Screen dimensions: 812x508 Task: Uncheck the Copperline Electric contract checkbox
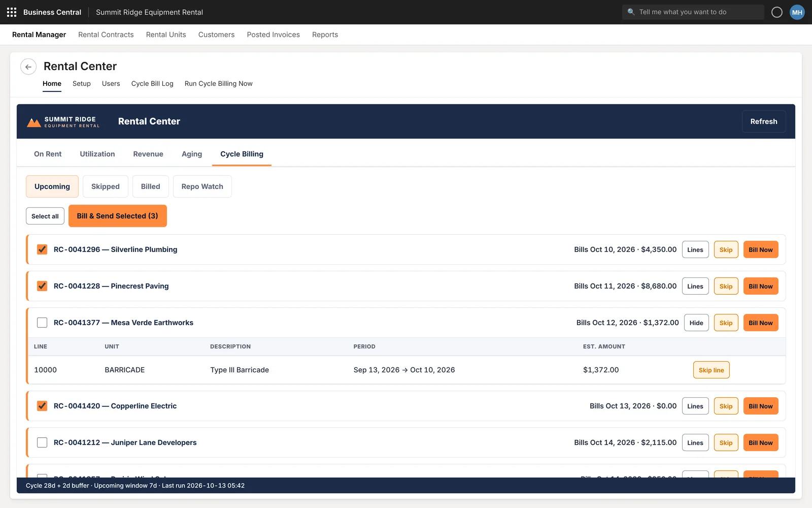tap(42, 406)
